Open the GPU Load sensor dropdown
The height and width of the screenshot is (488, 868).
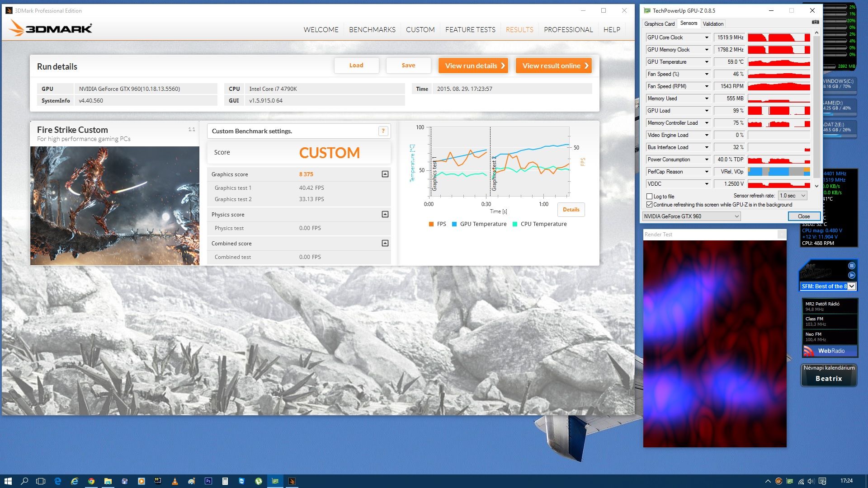(707, 111)
